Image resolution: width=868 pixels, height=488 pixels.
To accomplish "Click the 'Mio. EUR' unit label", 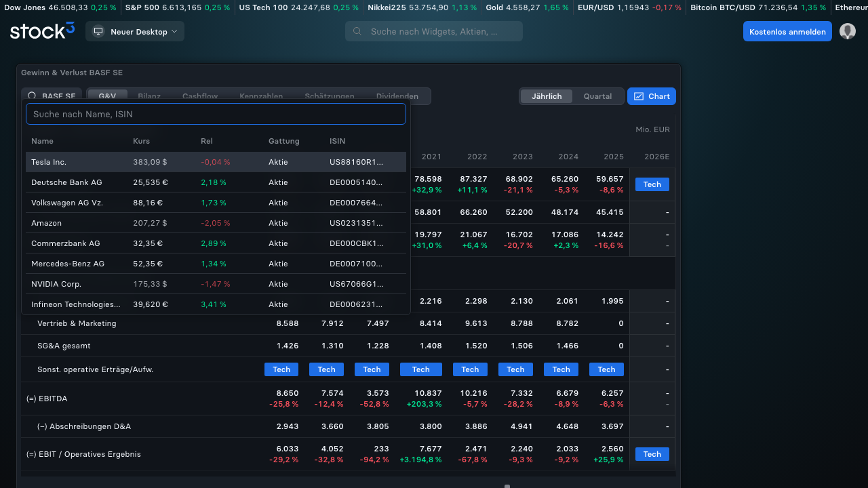I will [x=652, y=129].
